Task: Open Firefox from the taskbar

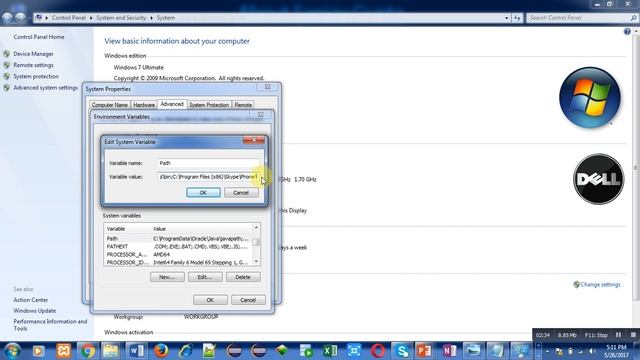Action: [x=161, y=351]
